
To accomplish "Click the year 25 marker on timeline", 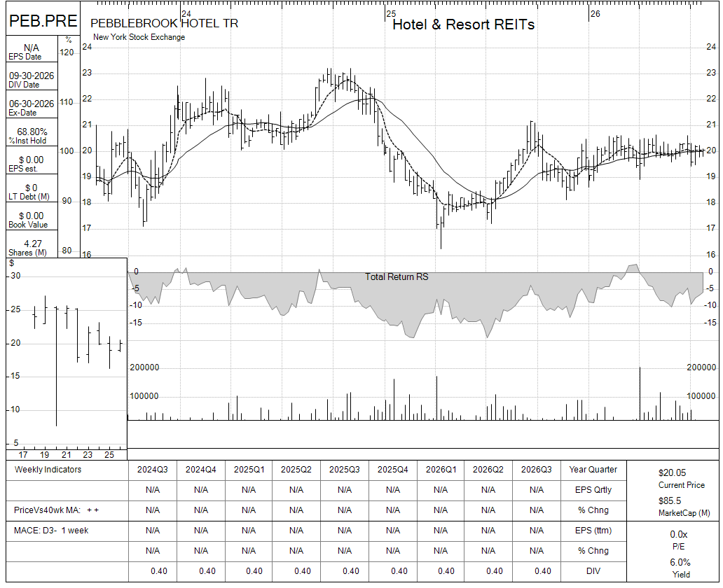I will click(x=391, y=14).
